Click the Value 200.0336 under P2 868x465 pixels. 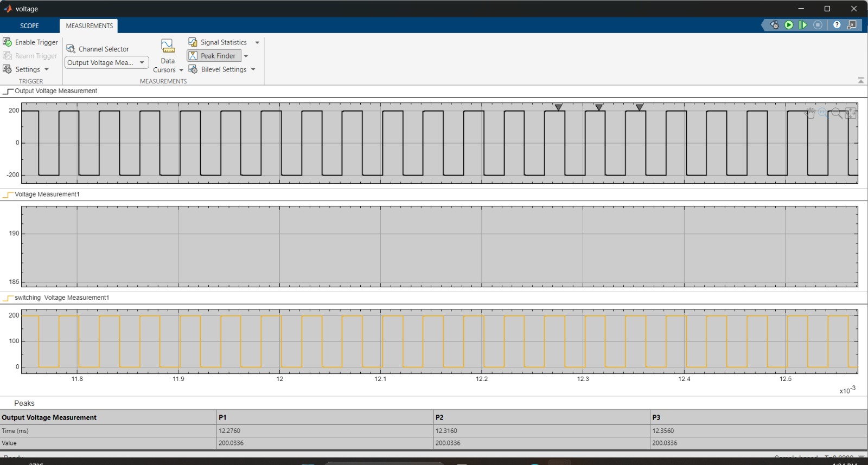coord(448,443)
